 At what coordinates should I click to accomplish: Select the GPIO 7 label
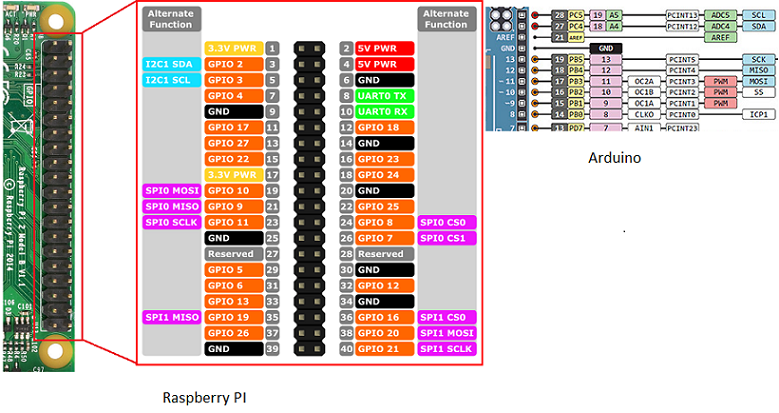(385, 238)
